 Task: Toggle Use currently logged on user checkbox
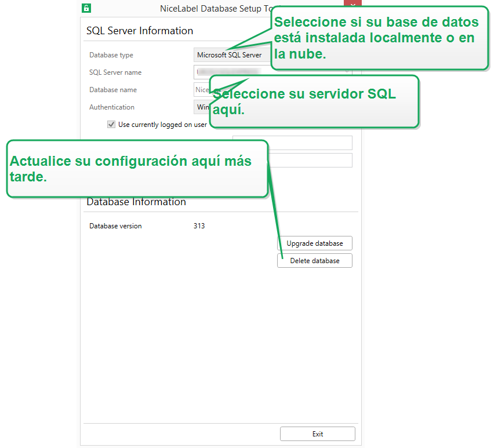111,125
